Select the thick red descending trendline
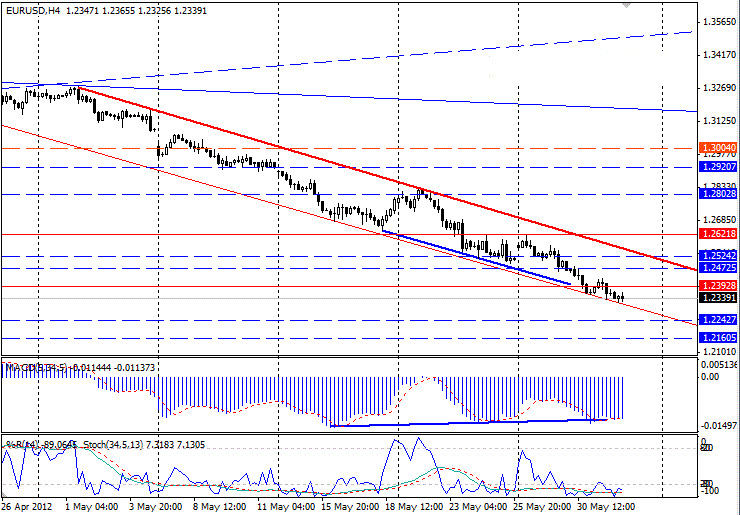The image size is (740, 515). 387,179
